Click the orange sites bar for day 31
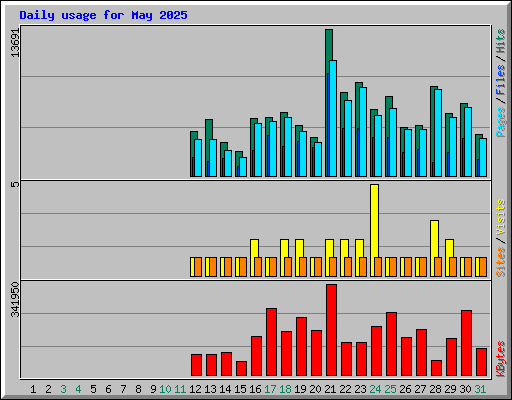Viewport: 512px width, 400px height. pos(483,267)
